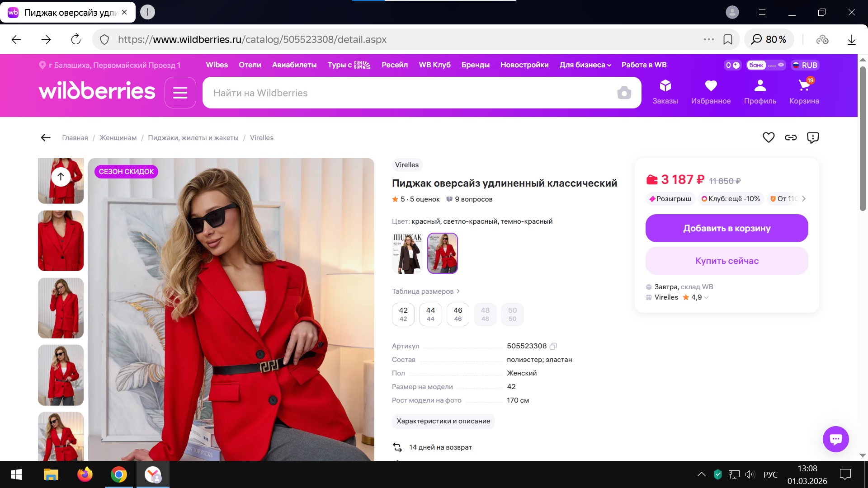Choose the dark brown jacket color swatch
Viewport: 868px width, 488px height.
click(407, 253)
